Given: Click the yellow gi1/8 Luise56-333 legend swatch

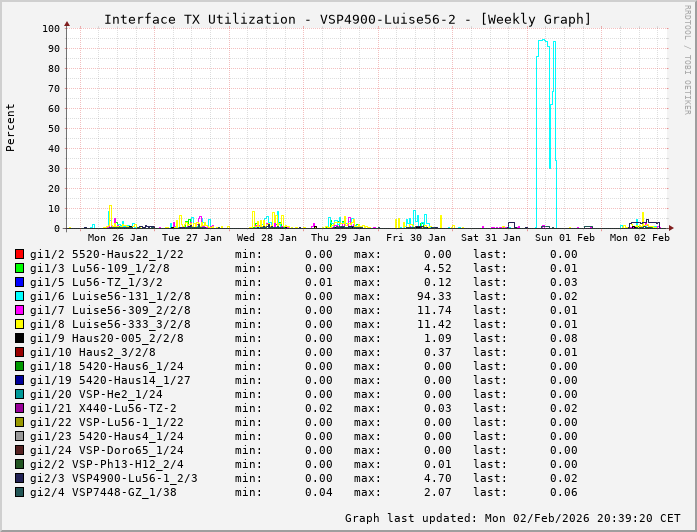Looking at the screenshot, I should [x=19, y=324].
